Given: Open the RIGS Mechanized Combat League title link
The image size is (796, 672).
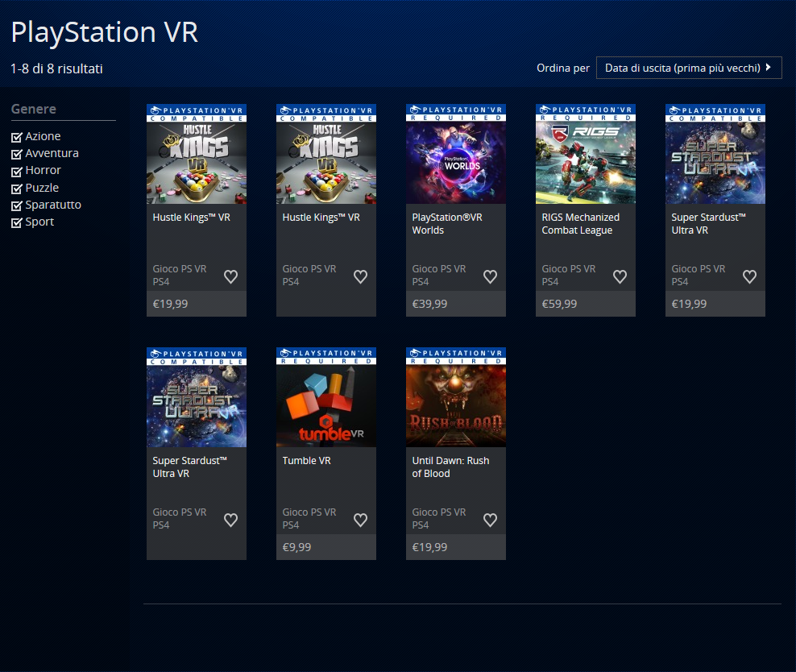Looking at the screenshot, I should pos(580,224).
